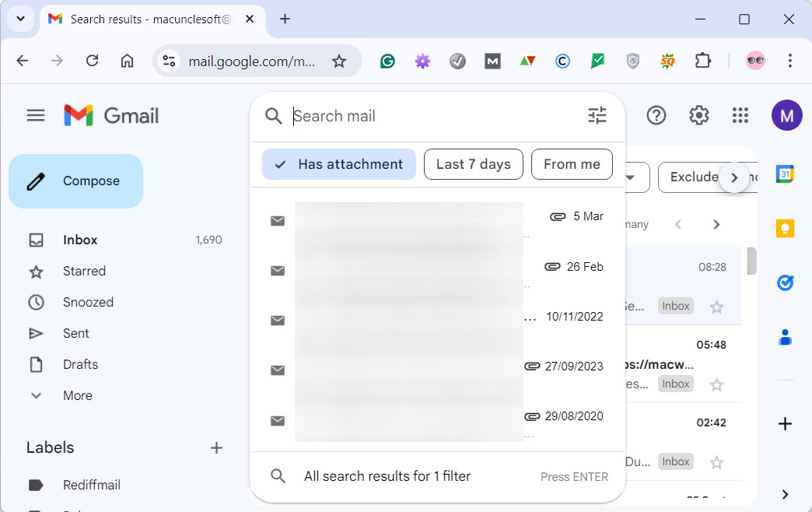
Task: Open the Inbox folder
Action: [80, 240]
